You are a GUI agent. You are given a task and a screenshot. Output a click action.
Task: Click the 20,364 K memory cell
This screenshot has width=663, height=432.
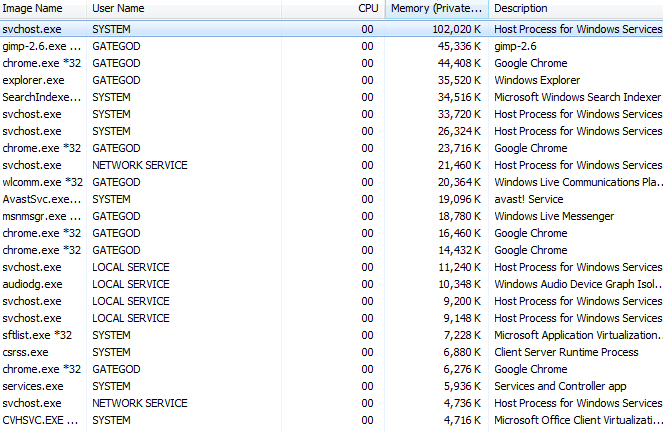point(459,182)
